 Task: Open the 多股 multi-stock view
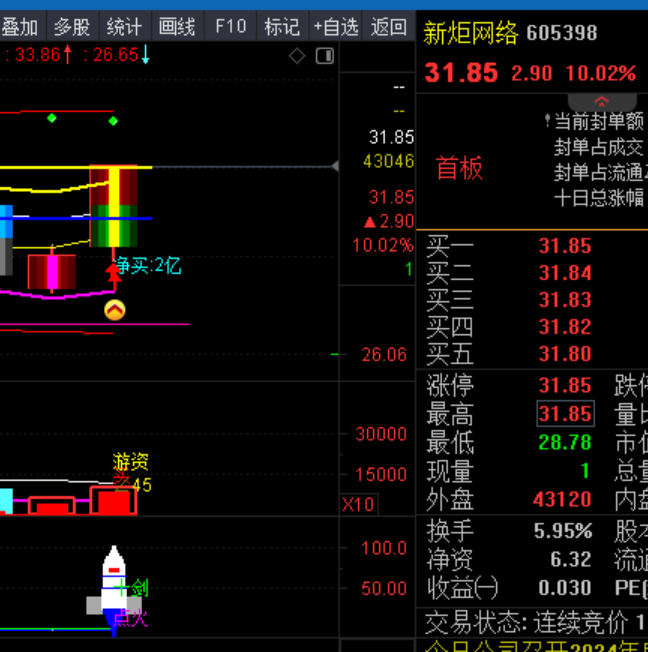tap(73, 27)
